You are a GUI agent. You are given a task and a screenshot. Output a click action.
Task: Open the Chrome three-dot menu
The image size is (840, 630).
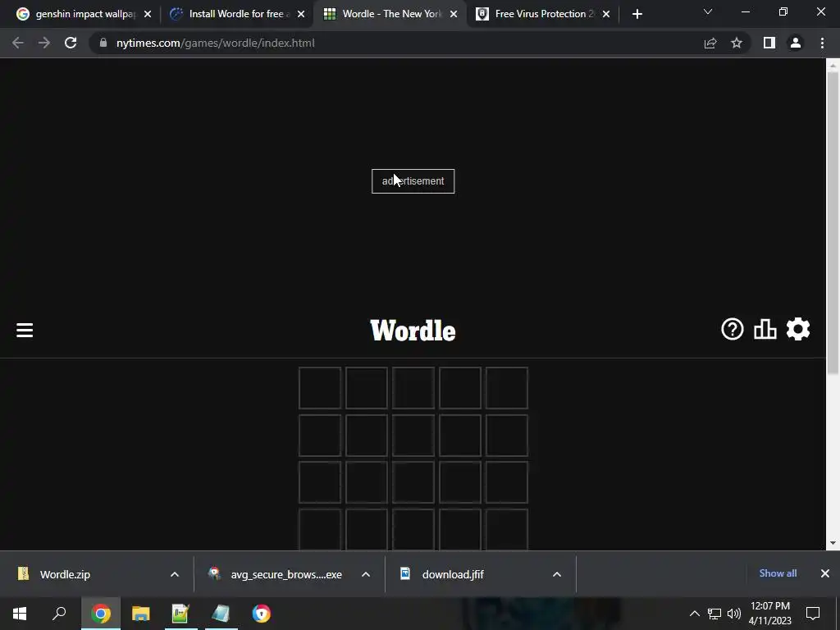tap(822, 43)
